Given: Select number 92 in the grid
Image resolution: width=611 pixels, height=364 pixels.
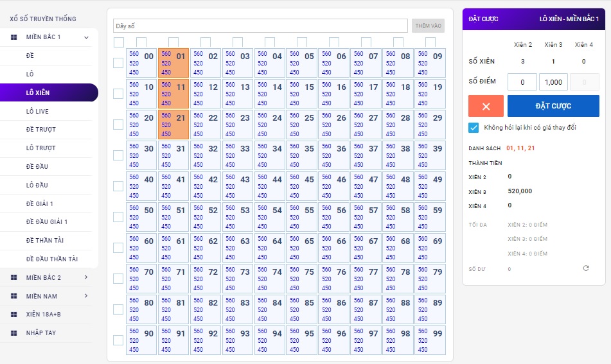Looking at the screenshot, I should pyautogui.click(x=206, y=340).
